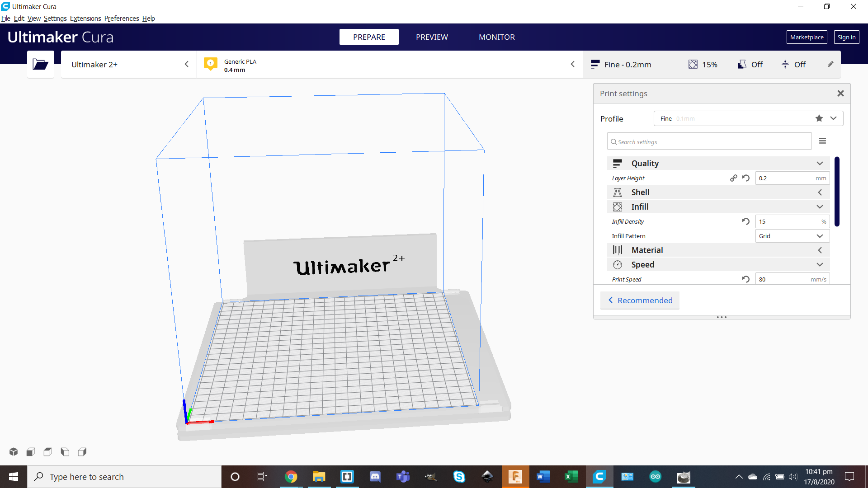Click the Layer Height value field
Viewport: 868px width, 488px height.
(x=793, y=178)
